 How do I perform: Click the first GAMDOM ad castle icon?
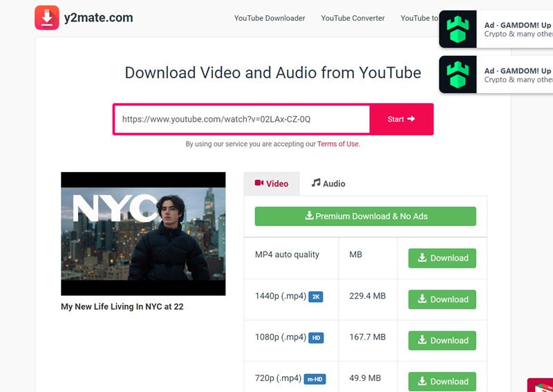458,29
